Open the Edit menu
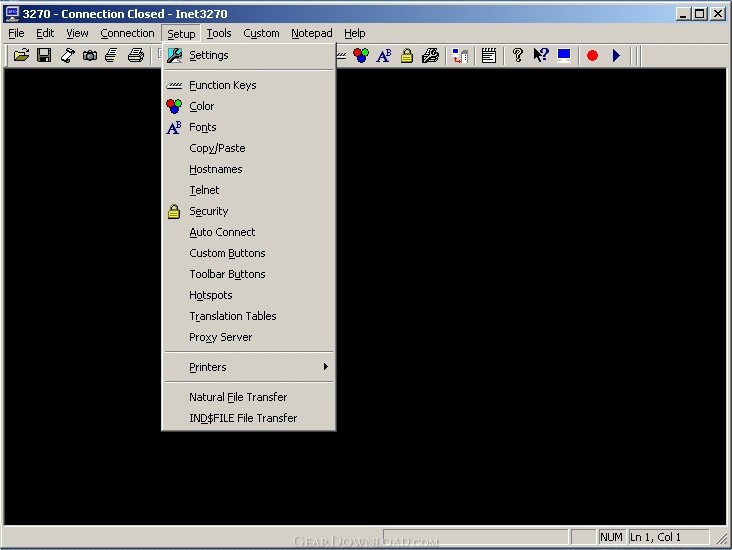Image resolution: width=732 pixels, height=550 pixels. pos(45,33)
